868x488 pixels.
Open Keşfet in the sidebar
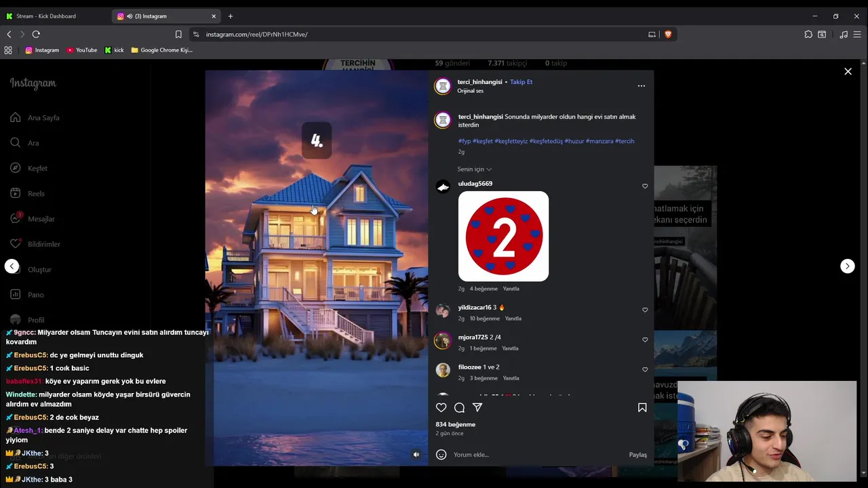pyautogui.click(x=28, y=168)
